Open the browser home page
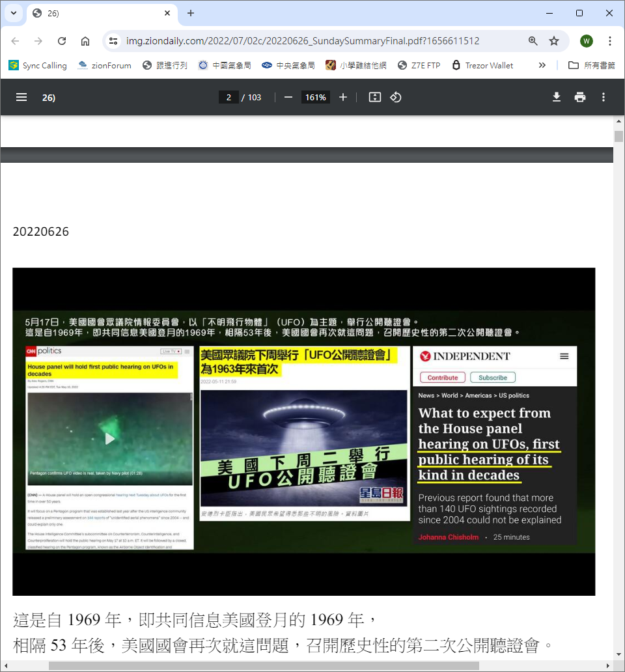Screen dimensions: 625x672 pyautogui.click(x=85, y=41)
